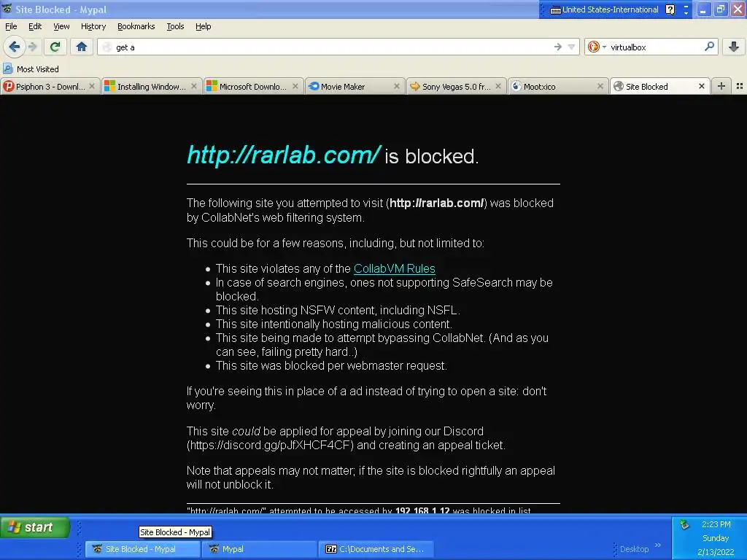Open the tab groups grid icon

point(740,86)
